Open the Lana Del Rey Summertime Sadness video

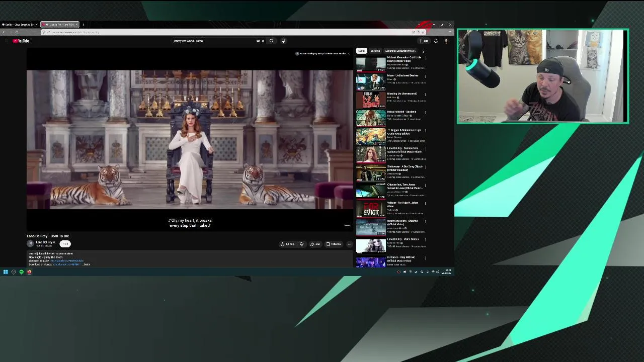coord(371,154)
